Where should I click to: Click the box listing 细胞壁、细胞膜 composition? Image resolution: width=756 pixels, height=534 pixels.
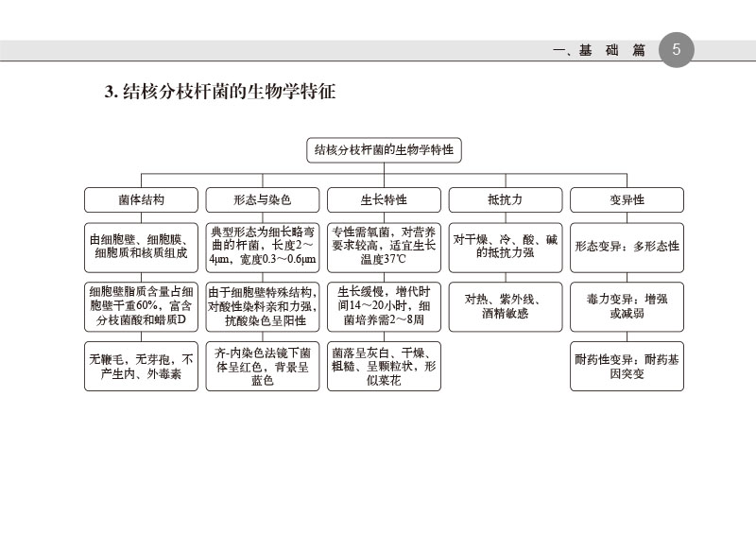click(x=142, y=246)
